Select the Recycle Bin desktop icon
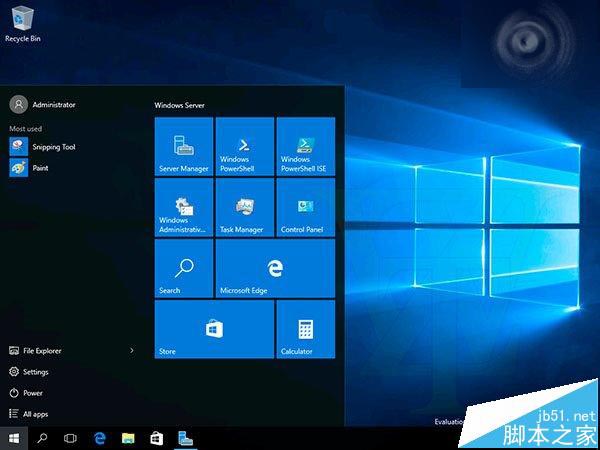 23,23
